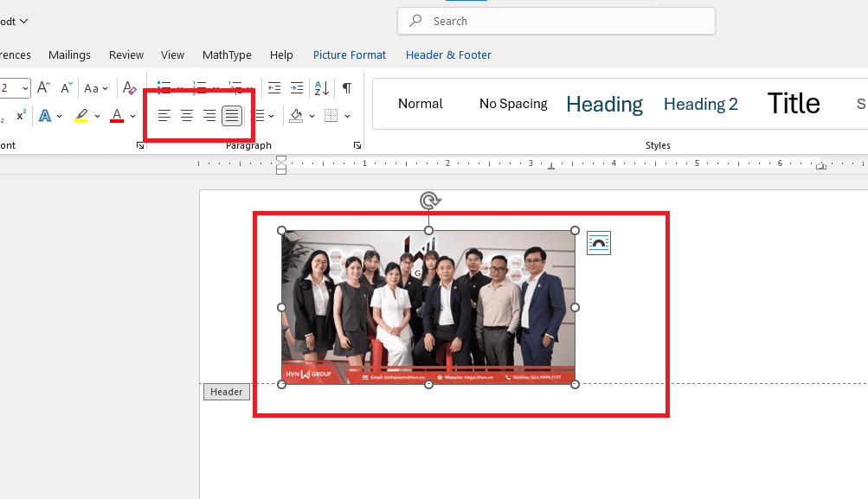Open the Text Effects dropdown arrow
The image size is (868, 499).
[x=59, y=116]
